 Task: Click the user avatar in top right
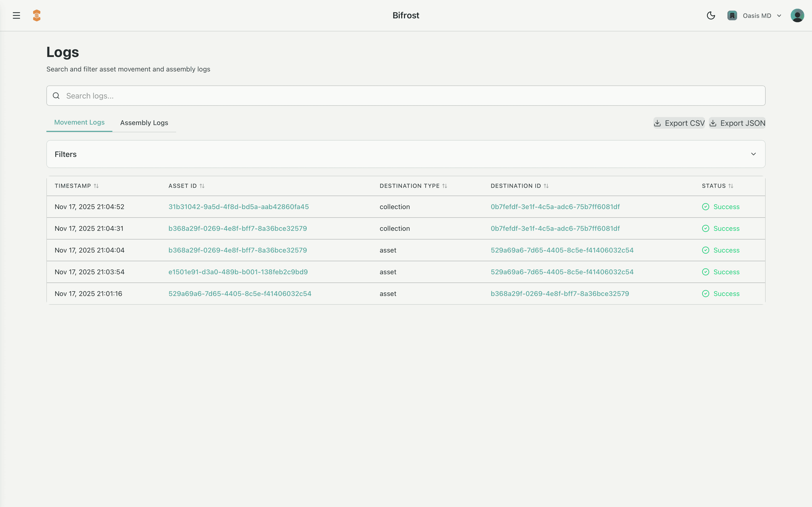(797, 15)
